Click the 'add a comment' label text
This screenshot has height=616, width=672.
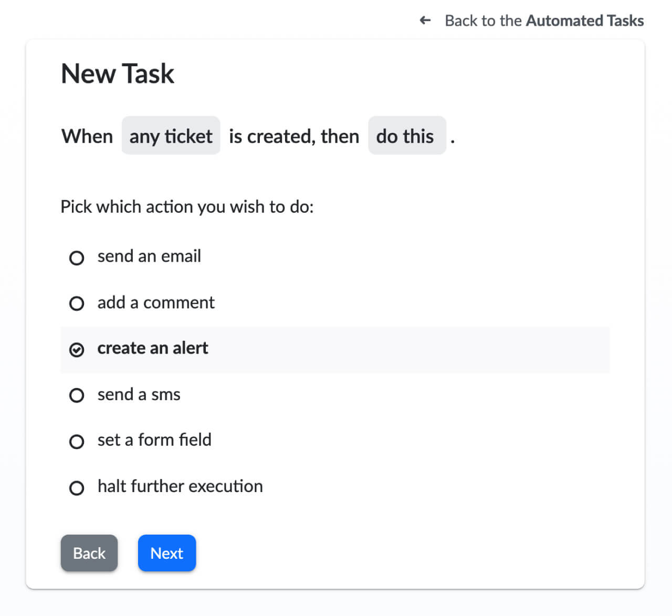(156, 302)
